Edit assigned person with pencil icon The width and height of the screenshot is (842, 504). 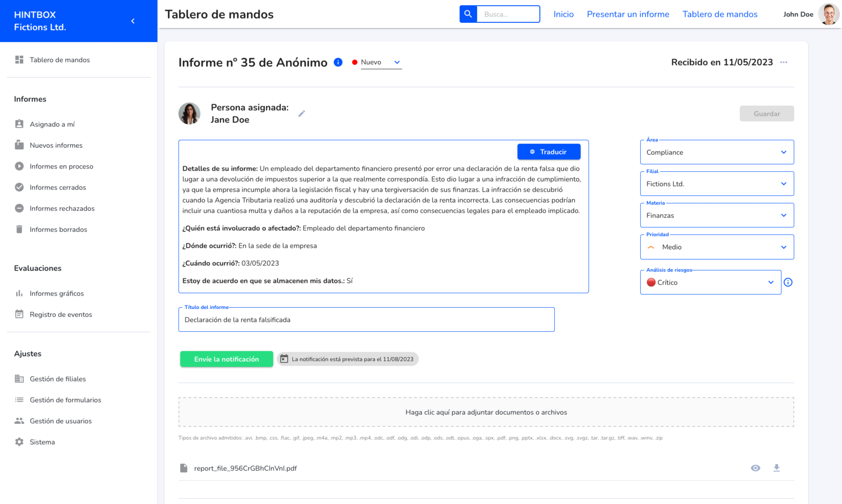(x=301, y=114)
